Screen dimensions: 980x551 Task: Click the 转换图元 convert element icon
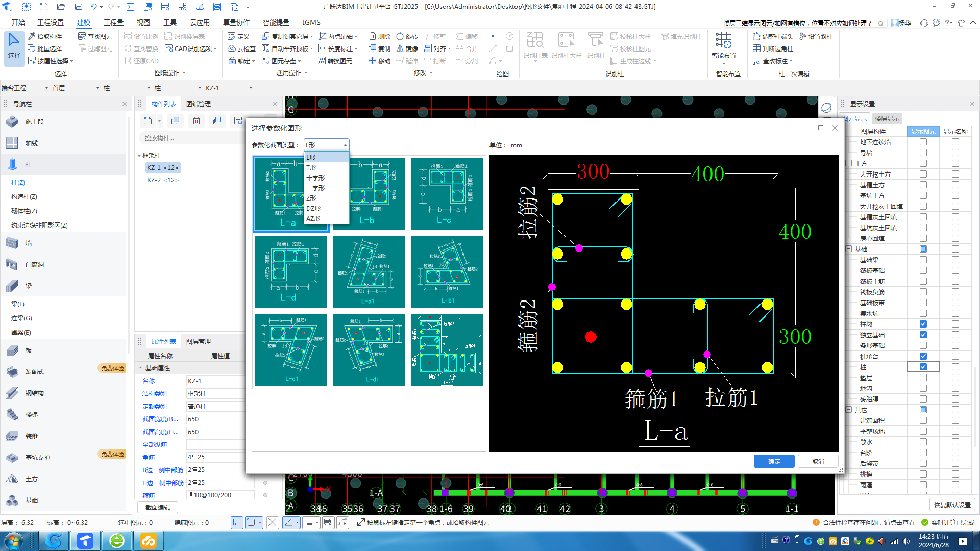(x=322, y=61)
